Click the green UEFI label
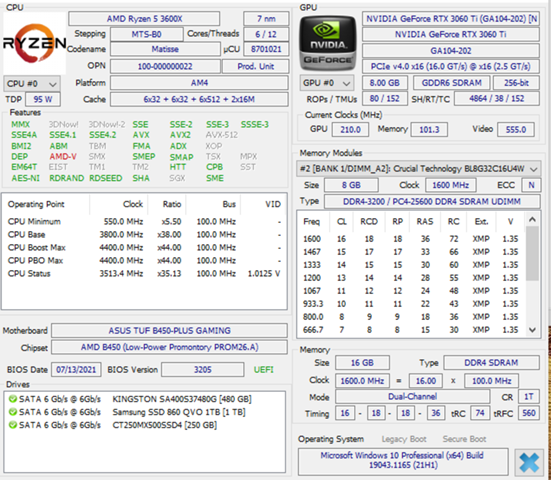Image resolution: width=551 pixels, height=480 pixels. [x=264, y=370]
